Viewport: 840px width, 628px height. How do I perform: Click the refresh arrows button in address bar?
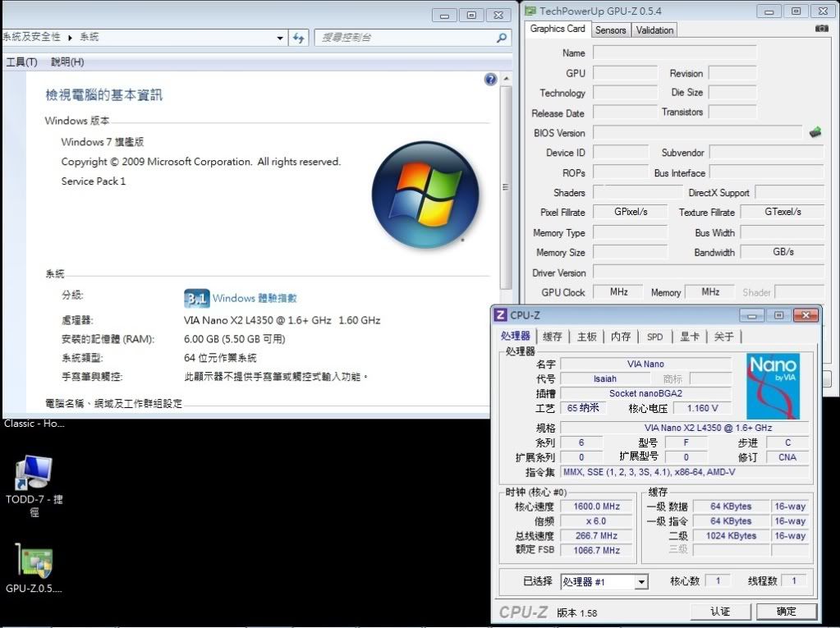click(298, 38)
